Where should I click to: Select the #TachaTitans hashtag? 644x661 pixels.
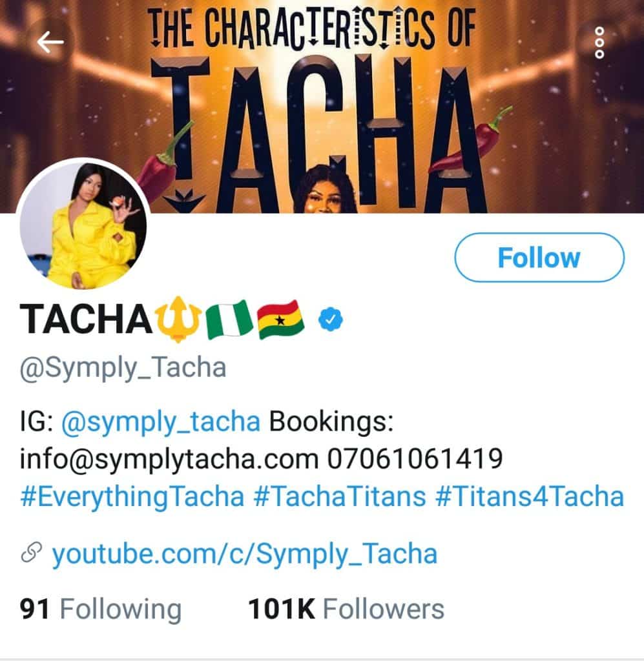(340, 497)
